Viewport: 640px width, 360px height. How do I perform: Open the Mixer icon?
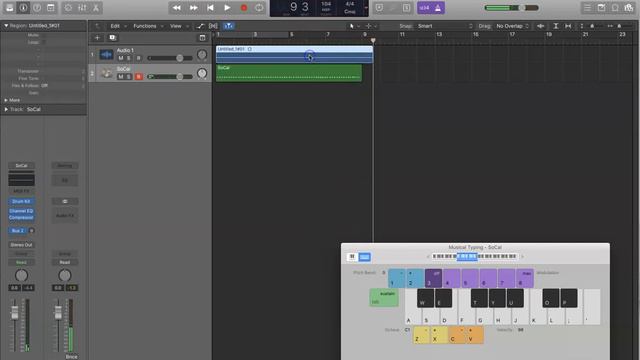[82, 8]
